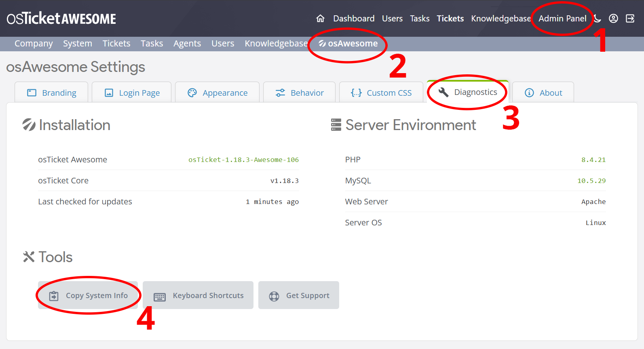
Task: Click the Server OS row label
Action: tap(363, 223)
